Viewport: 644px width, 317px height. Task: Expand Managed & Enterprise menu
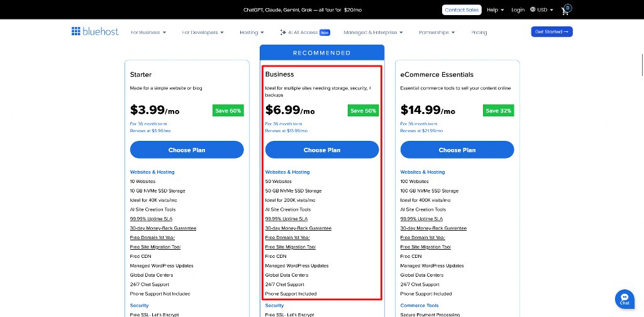click(374, 33)
